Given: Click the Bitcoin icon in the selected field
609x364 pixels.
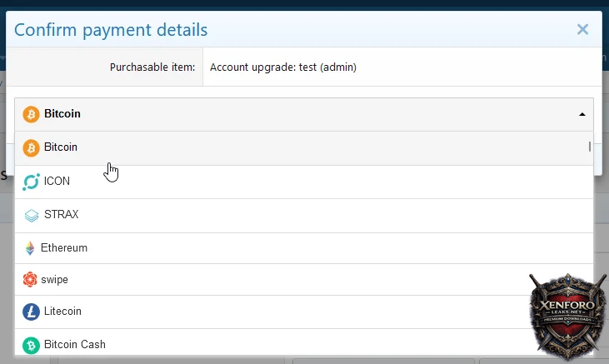Looking at the screenshot, I should (x=32, y=114).
